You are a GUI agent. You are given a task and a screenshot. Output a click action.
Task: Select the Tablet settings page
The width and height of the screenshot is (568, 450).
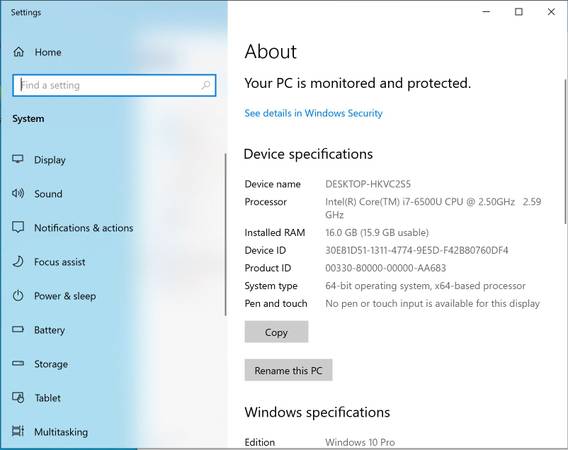(x=48, y=398)
